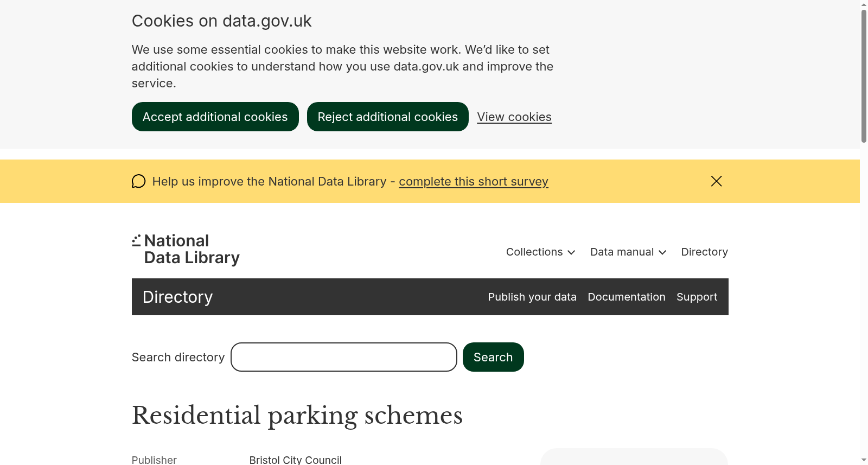
Task: Open the View cookies link
Action: 514,117
